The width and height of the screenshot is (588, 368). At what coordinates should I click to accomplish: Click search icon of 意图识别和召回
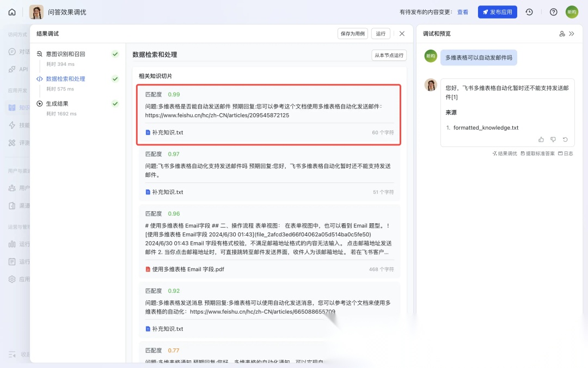pos(39,54)
